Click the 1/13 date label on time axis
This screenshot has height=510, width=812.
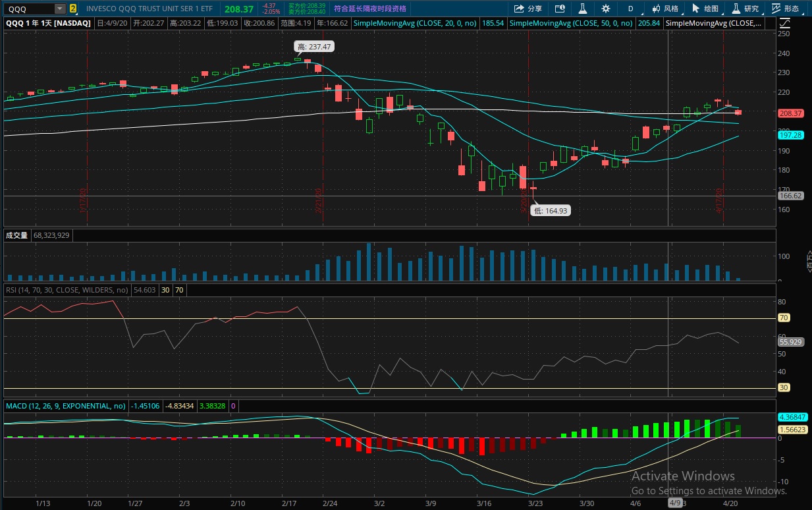click(43, 502)
